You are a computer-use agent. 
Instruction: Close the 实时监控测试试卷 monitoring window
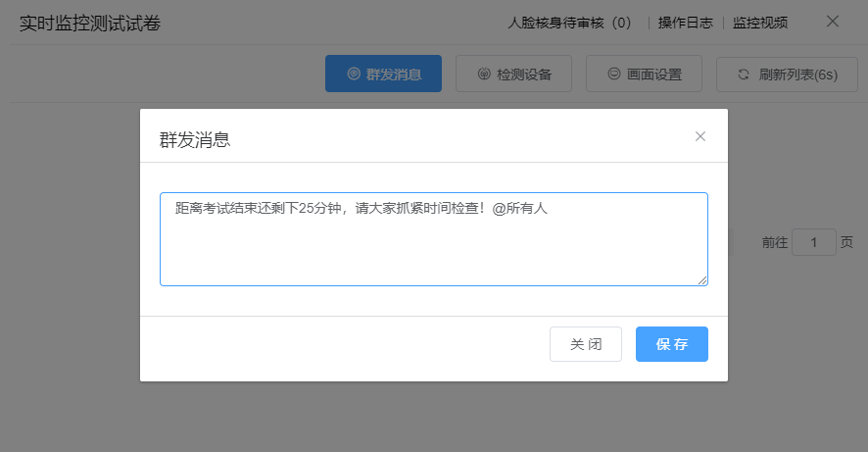click(x=833, y=22)
